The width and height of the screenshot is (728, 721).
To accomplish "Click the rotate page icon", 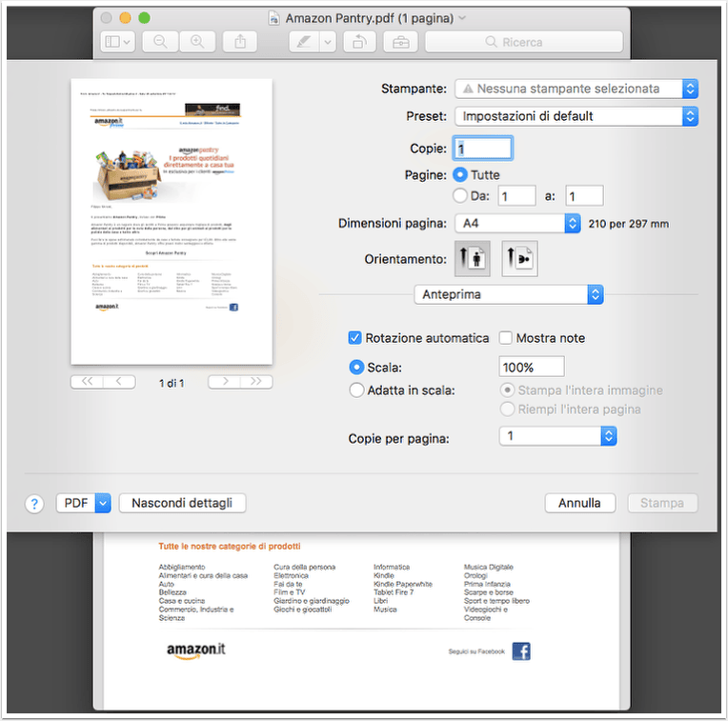I will pos(359,42).
